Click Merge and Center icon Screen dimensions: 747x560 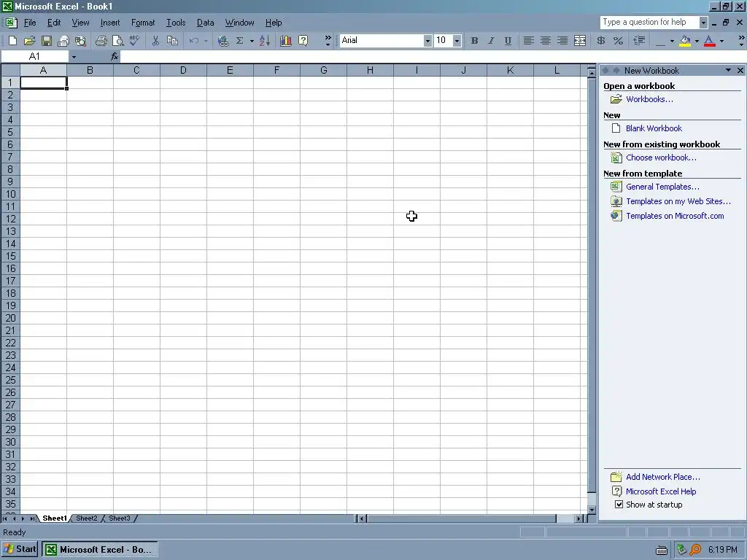580,41
